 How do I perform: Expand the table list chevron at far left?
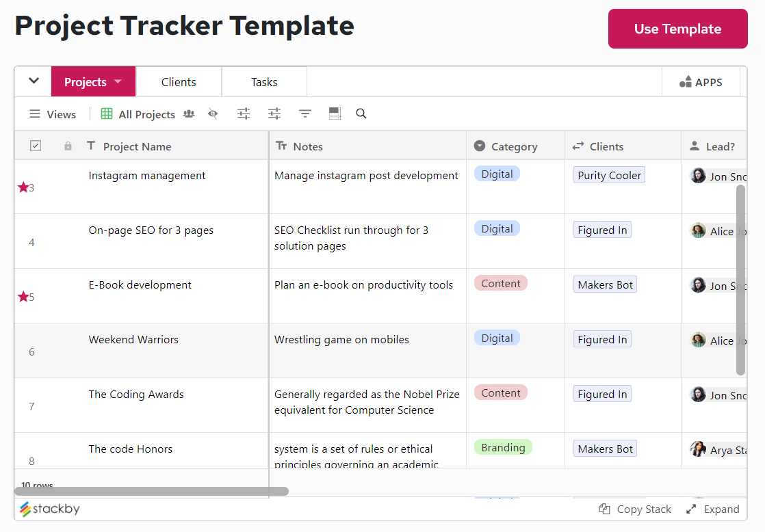pyautogui.click(x=32, y=81)
